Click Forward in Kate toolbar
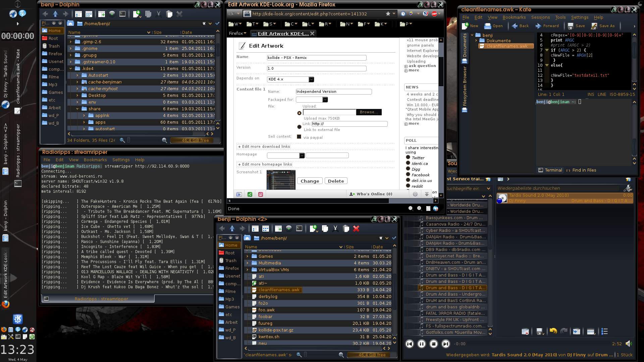This screenshot has height=362, width=644. click(547, 26)
